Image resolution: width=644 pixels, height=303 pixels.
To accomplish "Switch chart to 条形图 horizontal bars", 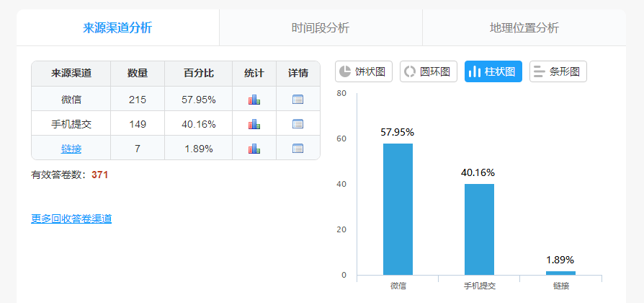I will coord(558,71).
